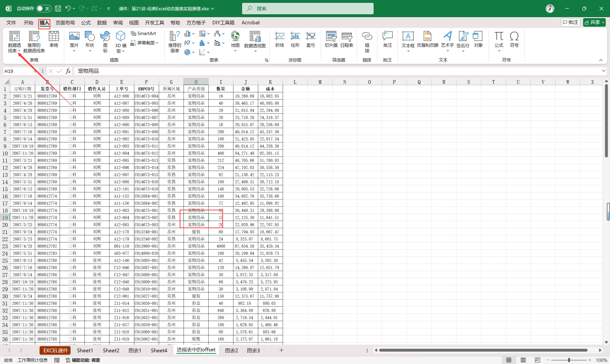This screenshot has height=364, width=610.
Task: Open the 图片 (Pictures) insert menu
Action: point(74,41)
